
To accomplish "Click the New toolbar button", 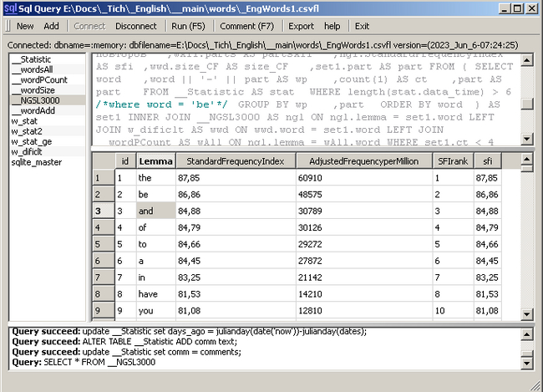I will click(25, 26).
